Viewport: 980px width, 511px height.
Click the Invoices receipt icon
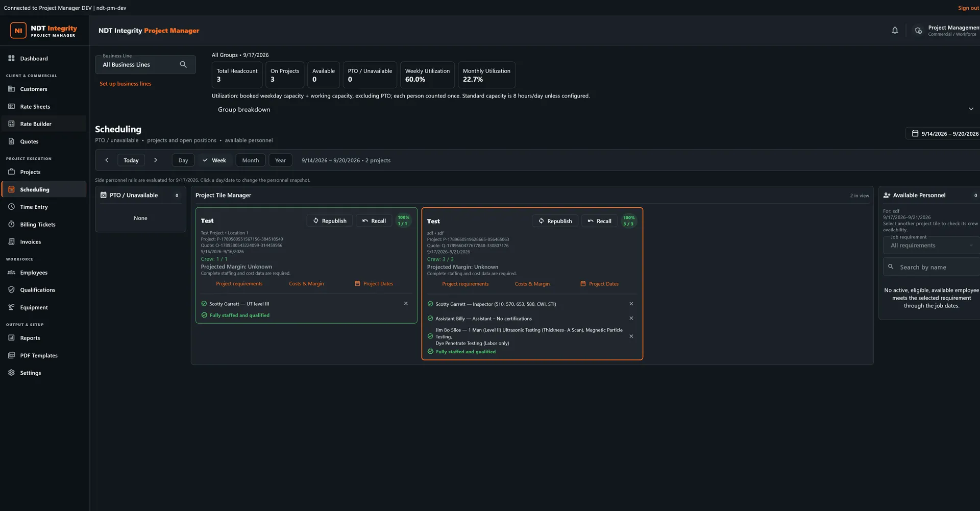click(11, 242)
